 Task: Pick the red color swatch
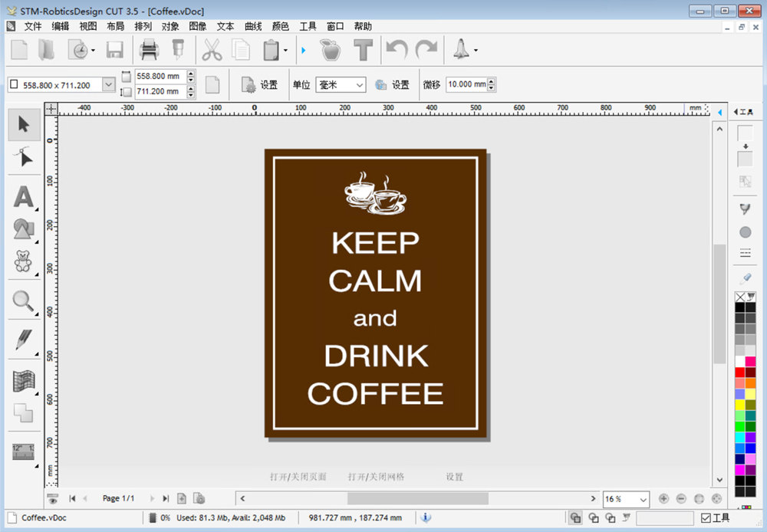[739, 372]
